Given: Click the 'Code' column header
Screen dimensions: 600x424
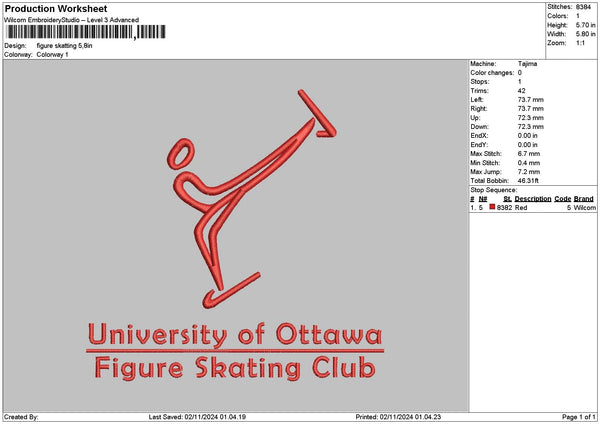Looking at the screenshot, I should click(x=562, y=199).
